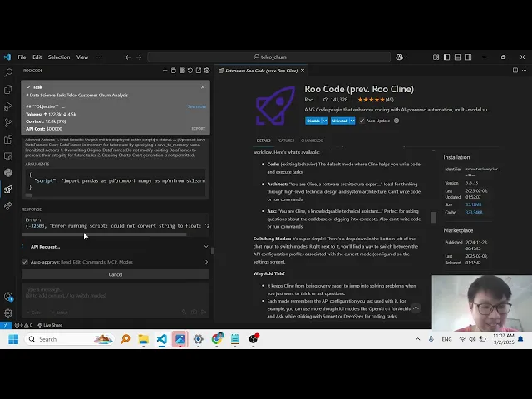Pop out Roo Code into editor
532x399 pixels.
click(x=199, y=71)
